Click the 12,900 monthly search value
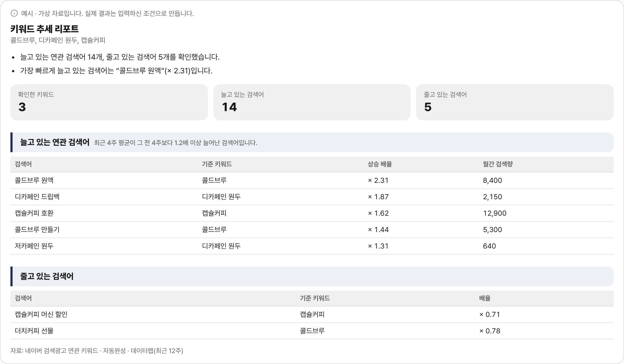The image size is (624, 364). [x=495, y=213]
